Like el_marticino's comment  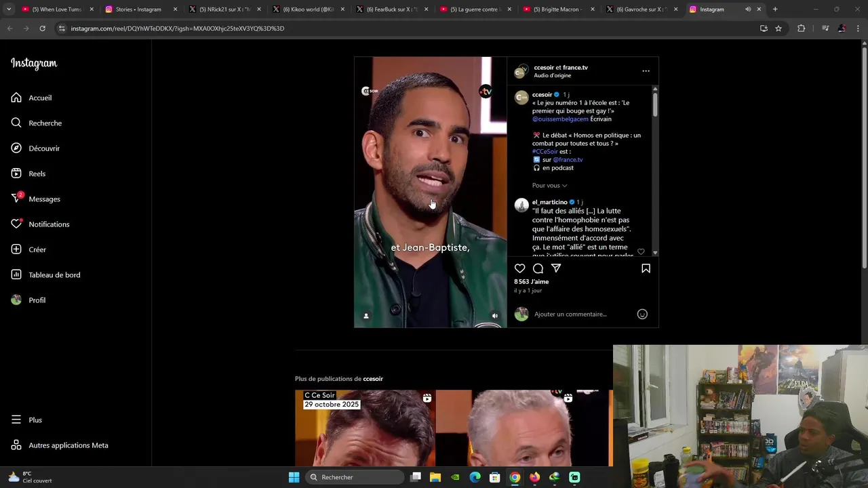[641, 251]
